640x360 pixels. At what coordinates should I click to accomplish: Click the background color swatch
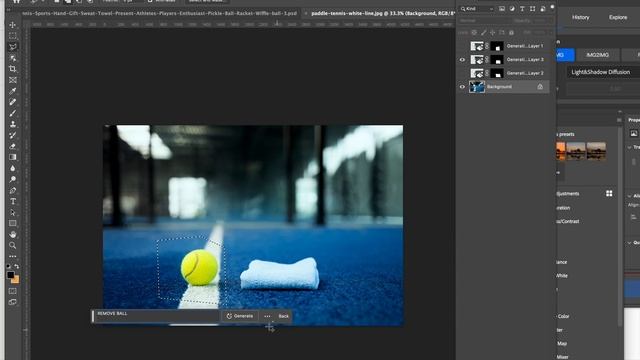click(x=16, y=280)
